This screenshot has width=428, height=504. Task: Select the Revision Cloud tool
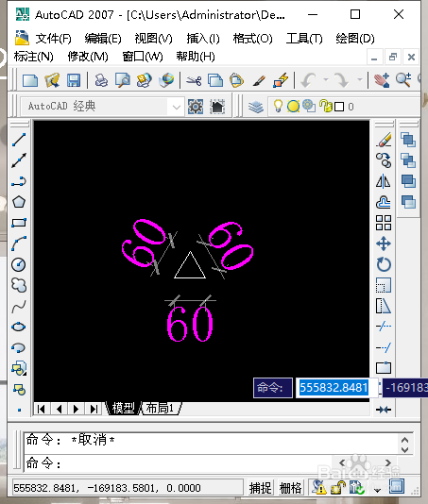pos(19,285)
